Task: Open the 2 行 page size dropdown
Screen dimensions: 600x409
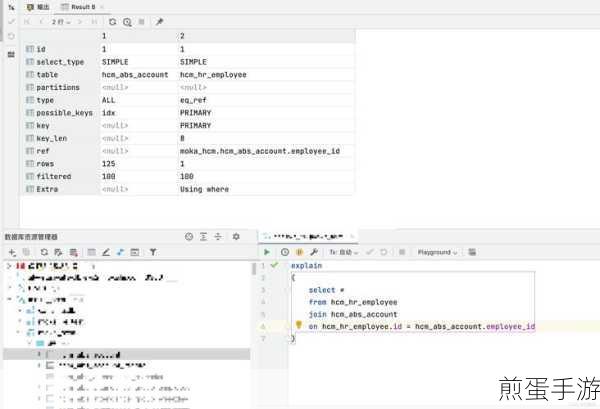Action: pyautogui.click(x=61, y=22)
